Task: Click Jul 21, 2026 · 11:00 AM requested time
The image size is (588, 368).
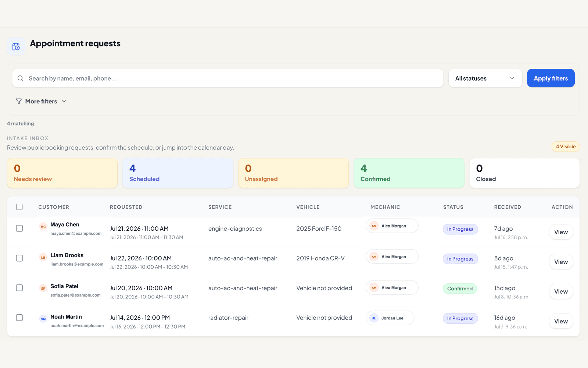Action: 139,229
